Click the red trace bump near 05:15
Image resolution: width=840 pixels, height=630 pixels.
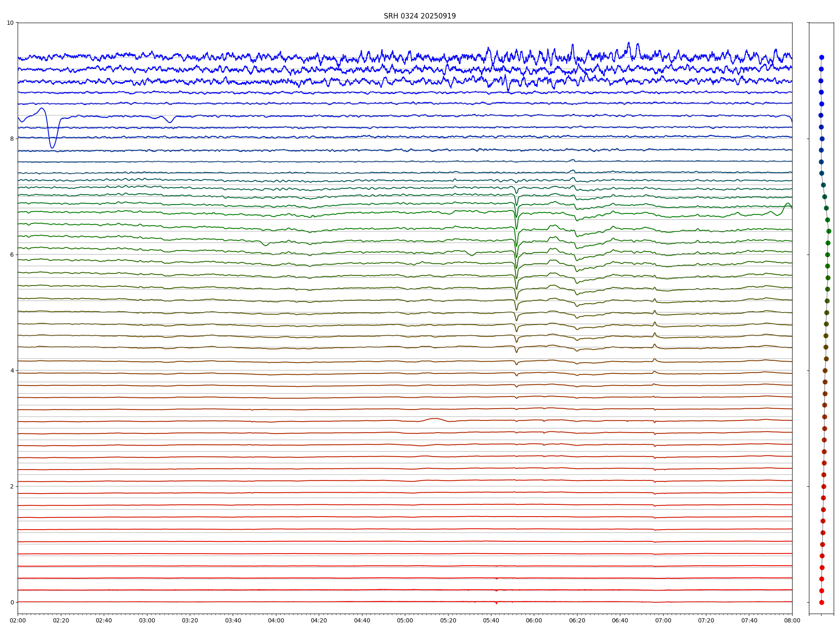pos(435,419)
